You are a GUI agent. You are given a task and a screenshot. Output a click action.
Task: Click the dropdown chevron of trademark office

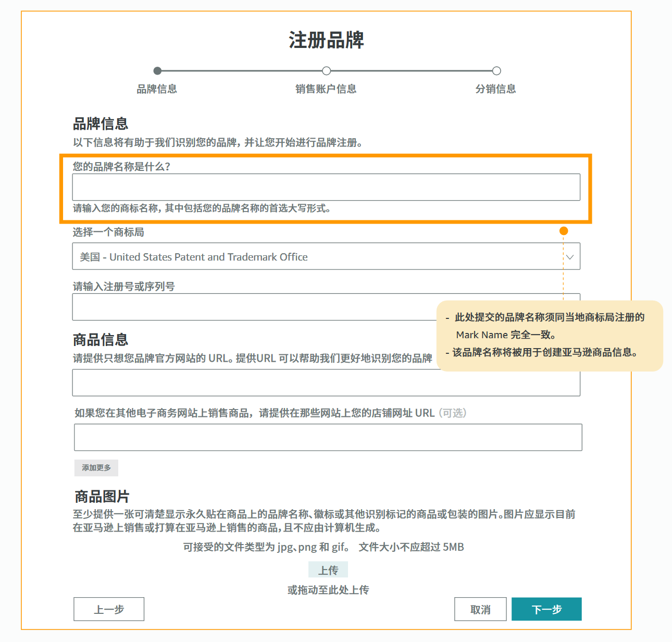click(x=570, y=257)
